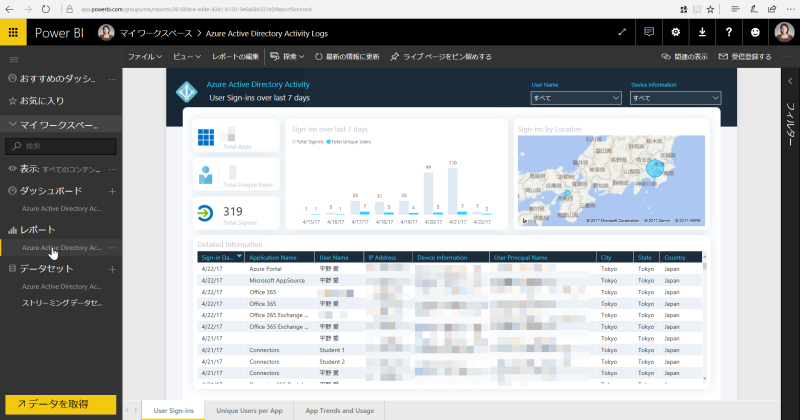Open the notifications chat icon in the header
Viewport: 800px width, 420px height.
pyautogui.click(x=649, y=32)
